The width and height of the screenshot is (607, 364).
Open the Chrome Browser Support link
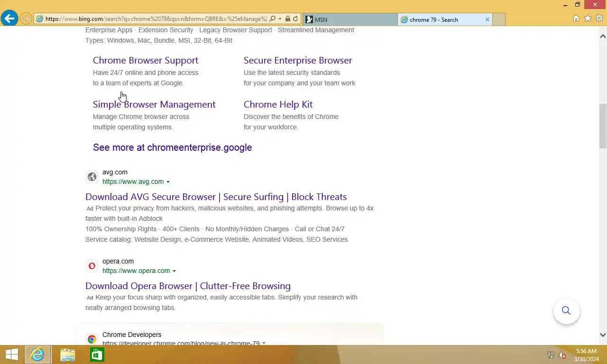pos(146,60)
